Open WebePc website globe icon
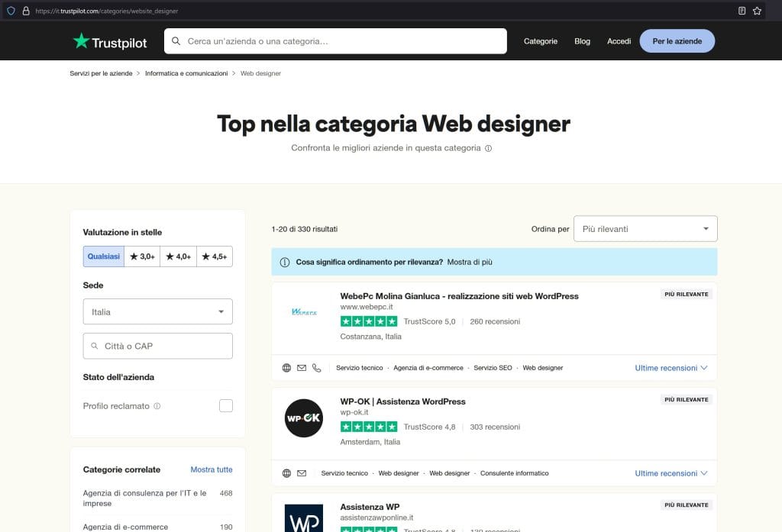 [x=287, y=368]
